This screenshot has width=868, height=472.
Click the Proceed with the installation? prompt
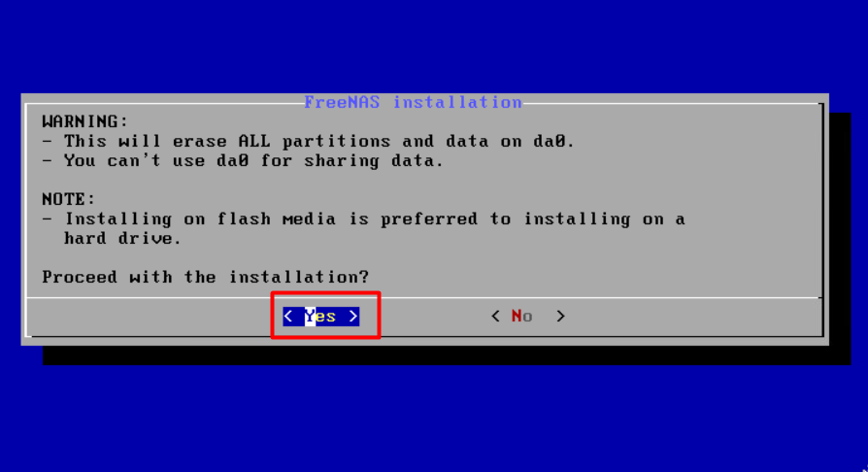pos(206,277)
